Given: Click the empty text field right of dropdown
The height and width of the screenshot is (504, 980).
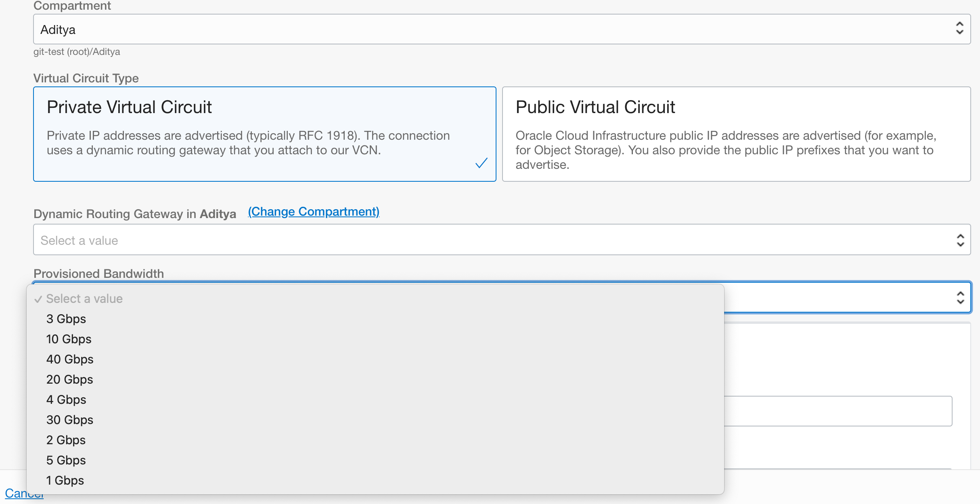Looking at the screenshot, I should (x=838, y=411).
